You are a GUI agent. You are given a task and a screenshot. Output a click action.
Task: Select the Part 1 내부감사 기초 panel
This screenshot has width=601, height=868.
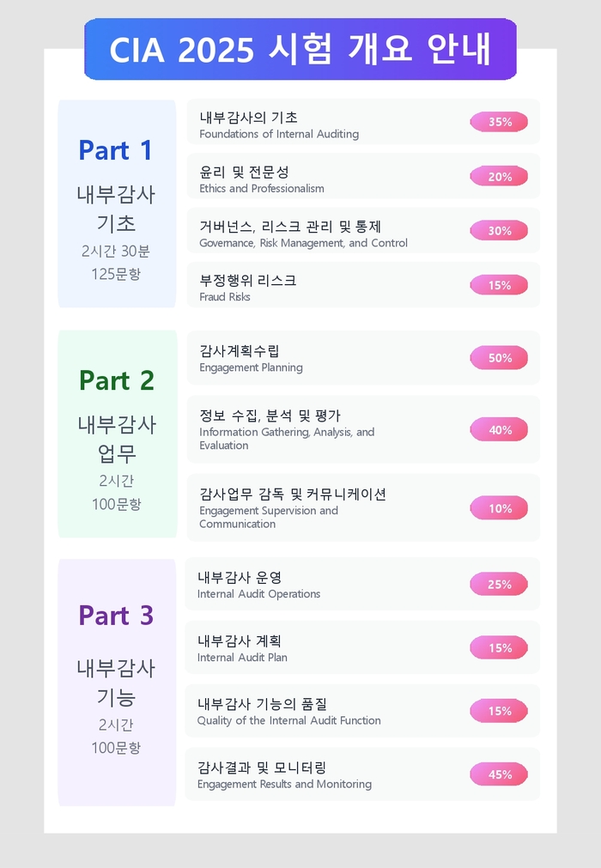coord(117,203)
